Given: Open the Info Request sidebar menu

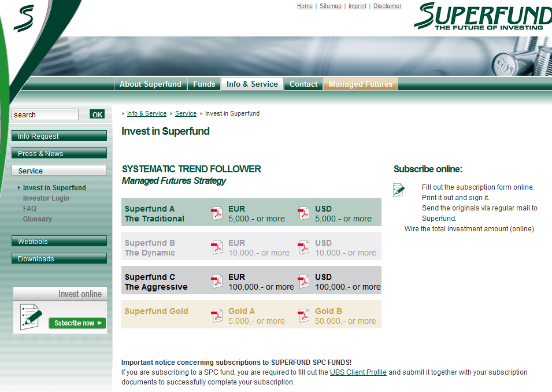Looking at the screenshot, I should pyautogui.click(x=59, y=136).
